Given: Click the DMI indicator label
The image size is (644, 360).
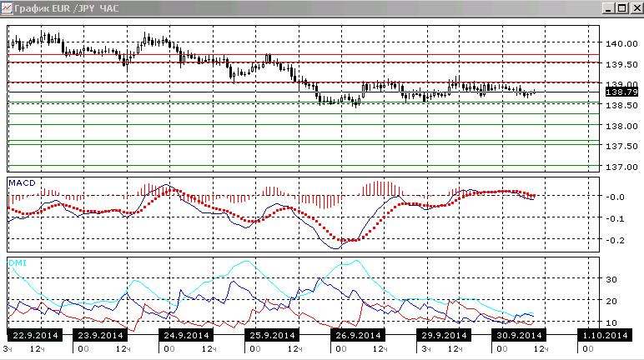Looking at the screenshot, I should point(18,262).
